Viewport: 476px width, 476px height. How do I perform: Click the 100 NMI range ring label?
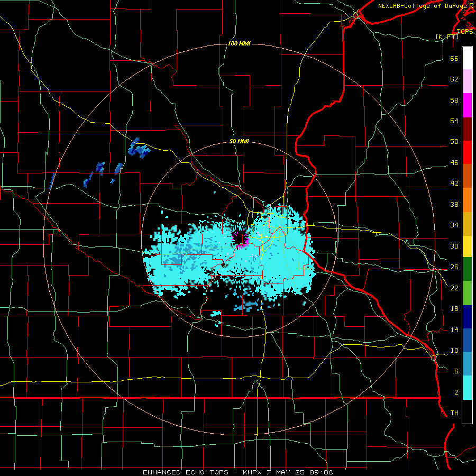coord(239,44)
